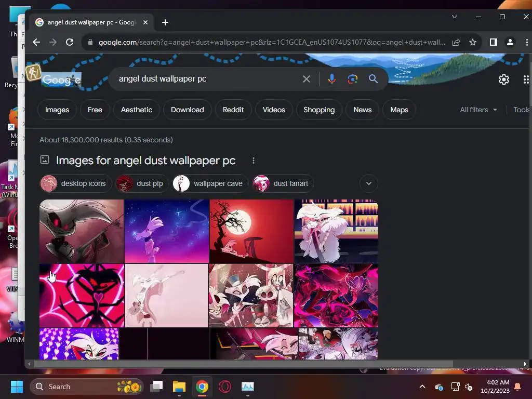Open Task Manager icon on taskbar
532x399 pixels.
(x=248, y=387)
